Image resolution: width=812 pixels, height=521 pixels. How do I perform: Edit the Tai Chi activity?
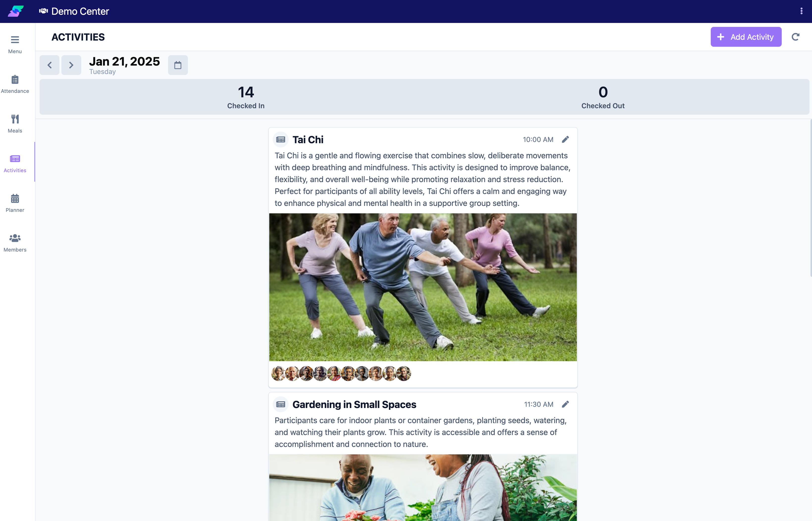pyautogui.click(x=565, y=139)
